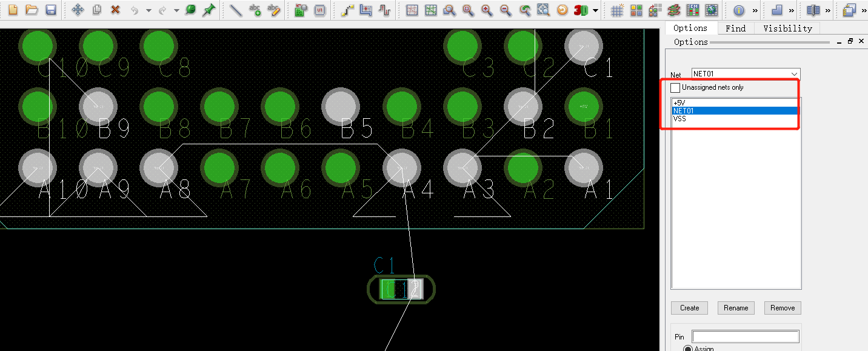
Task: Click the green pushpin icon
Action: [x=209, y=10]
